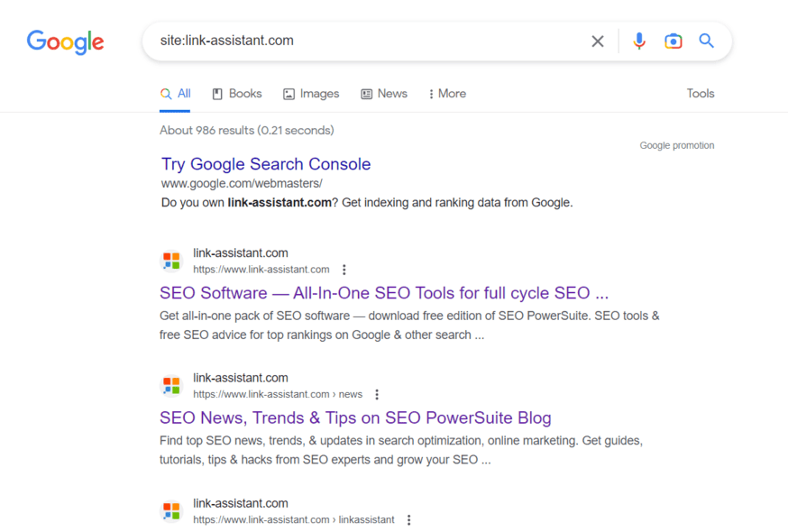Open three-dot menu beside news URL
788x532 pixels.
[377, 395]
